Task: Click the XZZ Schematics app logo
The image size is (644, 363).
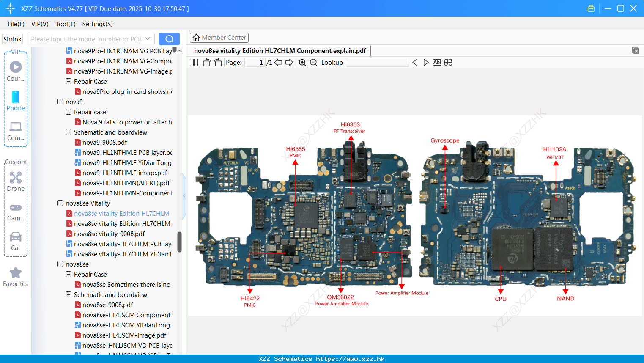Action: click(x=11, y=8)
